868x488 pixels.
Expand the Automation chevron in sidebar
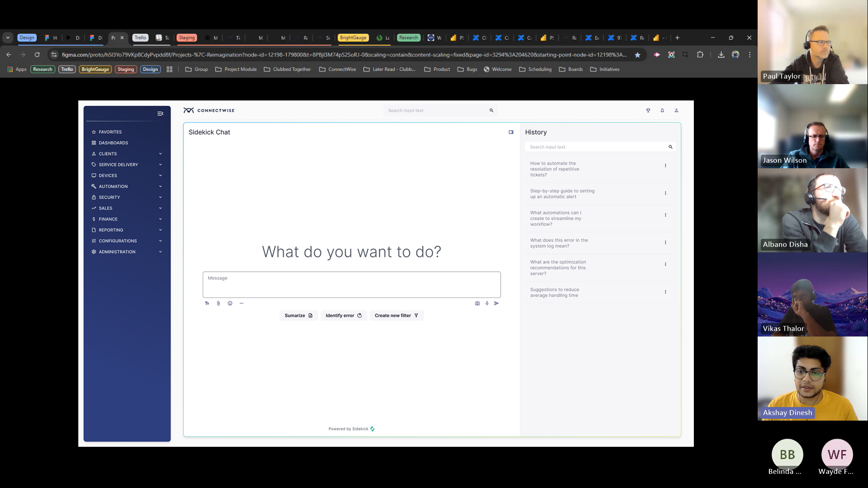[x=161, y=186]
